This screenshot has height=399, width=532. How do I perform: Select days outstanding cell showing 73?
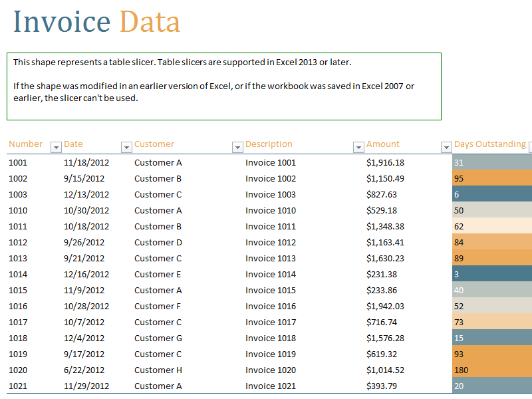(492, 322)
